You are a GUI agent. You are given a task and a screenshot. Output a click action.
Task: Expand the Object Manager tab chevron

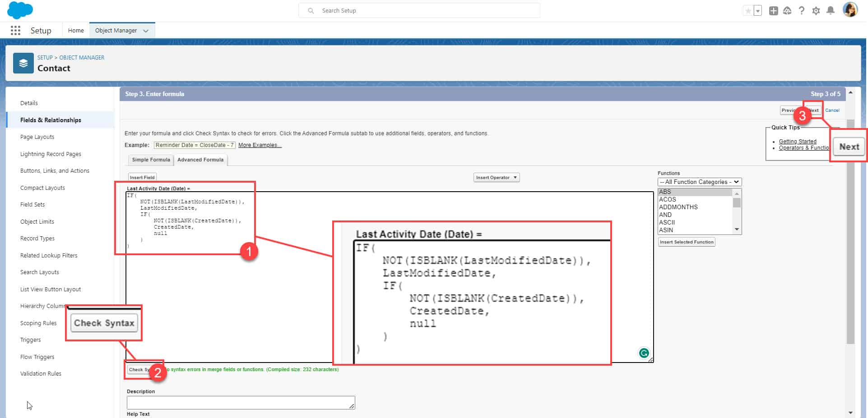(x=145, y=30)
